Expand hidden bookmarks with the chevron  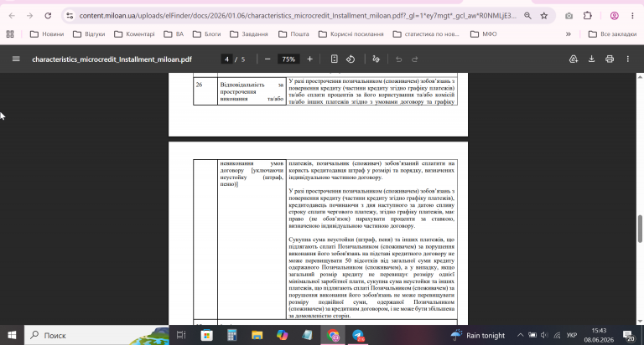pyautogui.click(x=569, y=34)
